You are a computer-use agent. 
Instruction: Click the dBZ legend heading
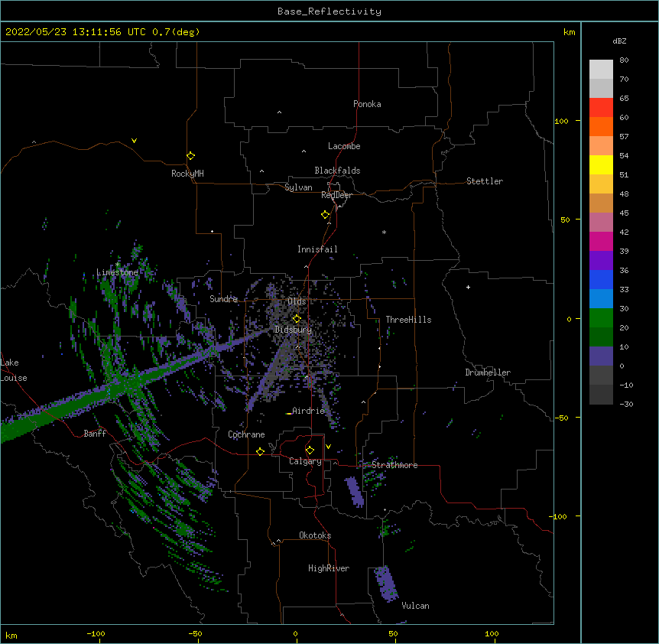pyautogui.click(x=619, y=41)
